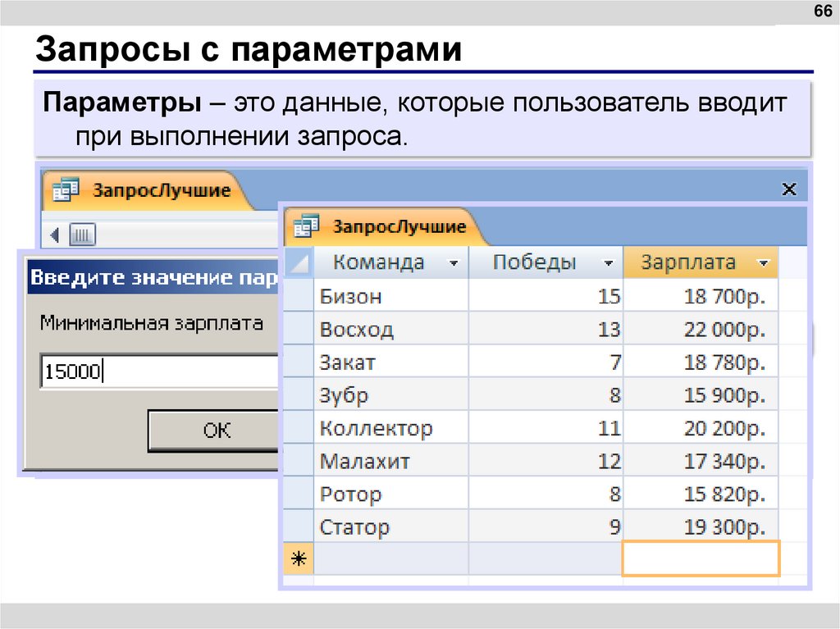This screenshot has width=840, height=629.
Task: Click the wins cell 11 for Коллектор
Action: coord(546,428)
